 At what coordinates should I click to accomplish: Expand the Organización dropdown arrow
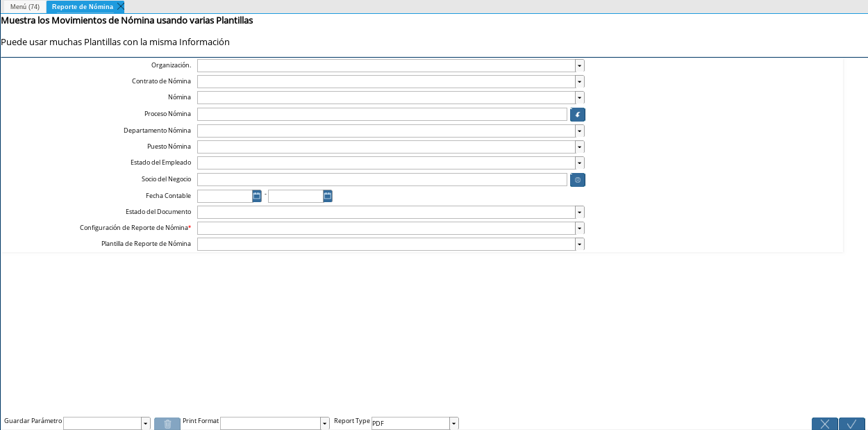point(580,65)
